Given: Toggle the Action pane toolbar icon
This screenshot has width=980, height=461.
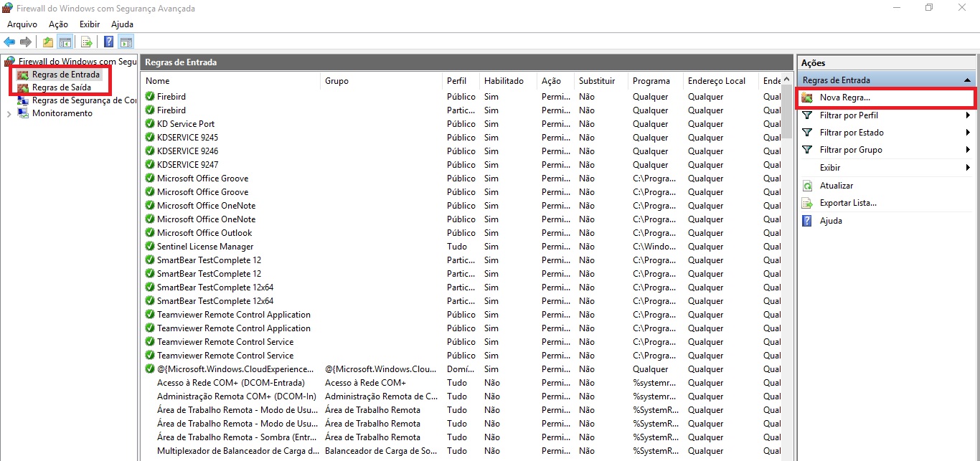Looking at the screenshot, I should click(x=126, y=42).
